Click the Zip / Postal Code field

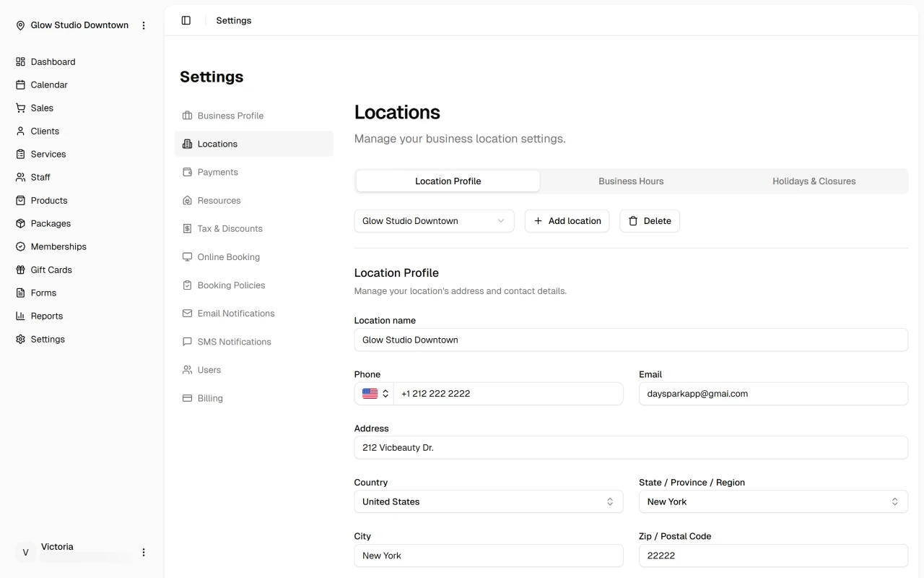(x=773, y=556)
